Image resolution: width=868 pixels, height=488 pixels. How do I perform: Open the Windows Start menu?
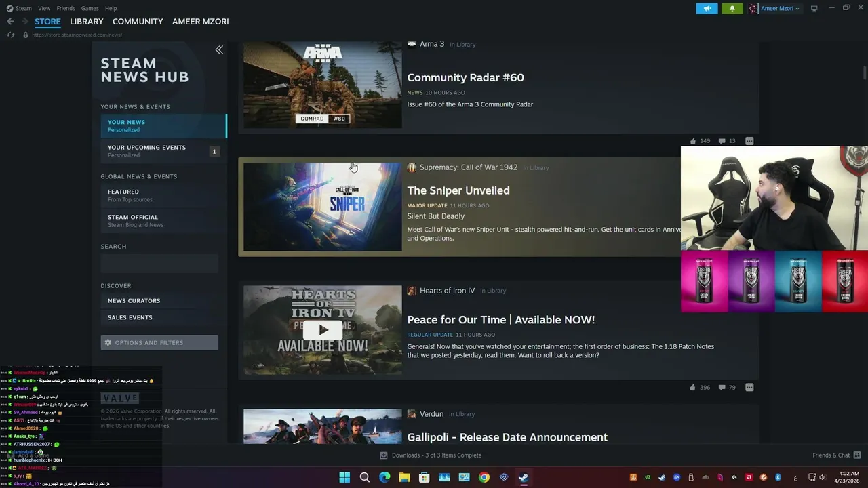click(x=344, y=477)
